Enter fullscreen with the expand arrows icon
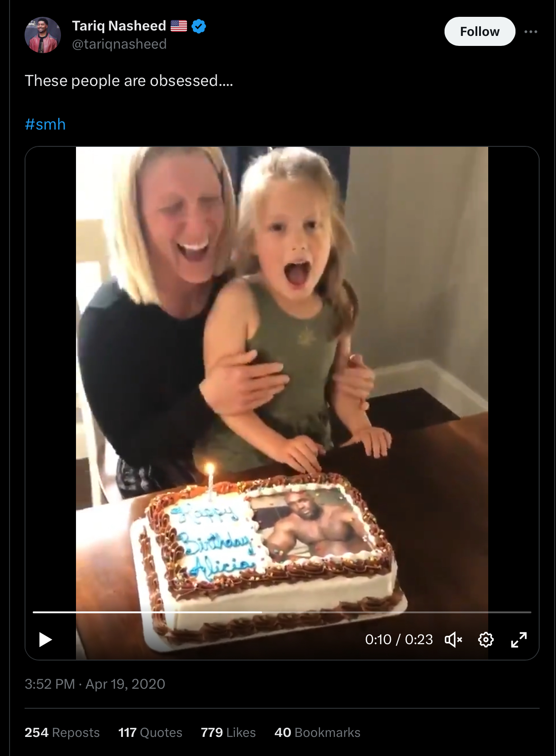556x756 pixels. coord(519,640)
